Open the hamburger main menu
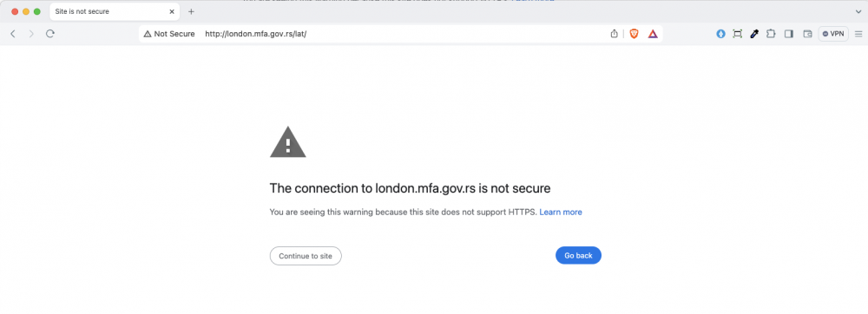This screenshot has height=314, width=868. click(858, 34)
